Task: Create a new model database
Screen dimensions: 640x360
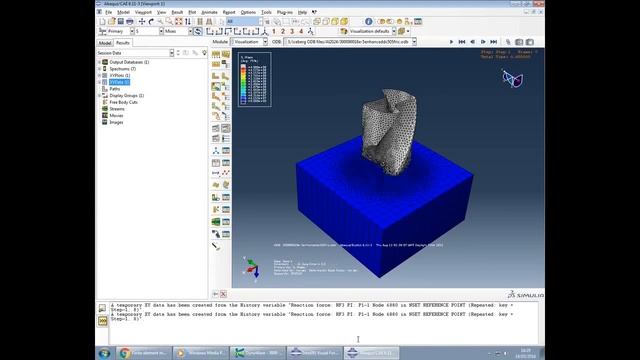Action: 102,22
